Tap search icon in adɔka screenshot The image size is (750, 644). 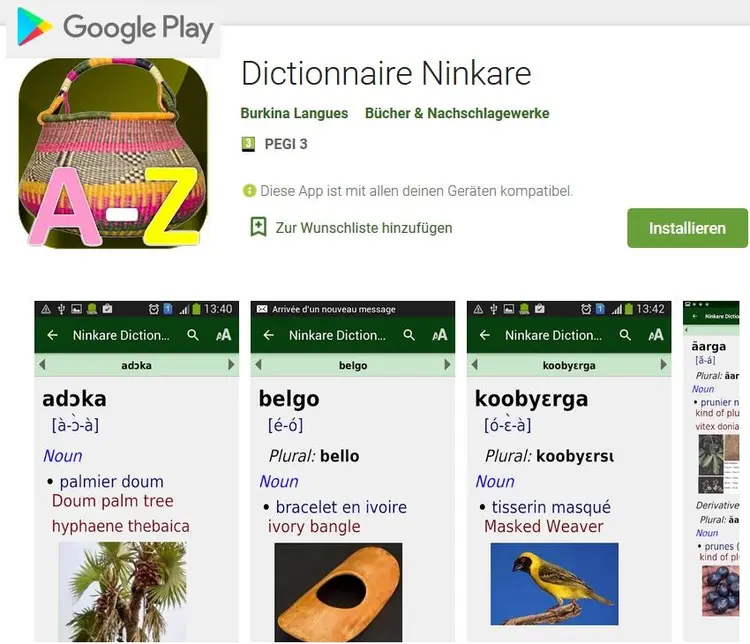(x=193, y=335)
